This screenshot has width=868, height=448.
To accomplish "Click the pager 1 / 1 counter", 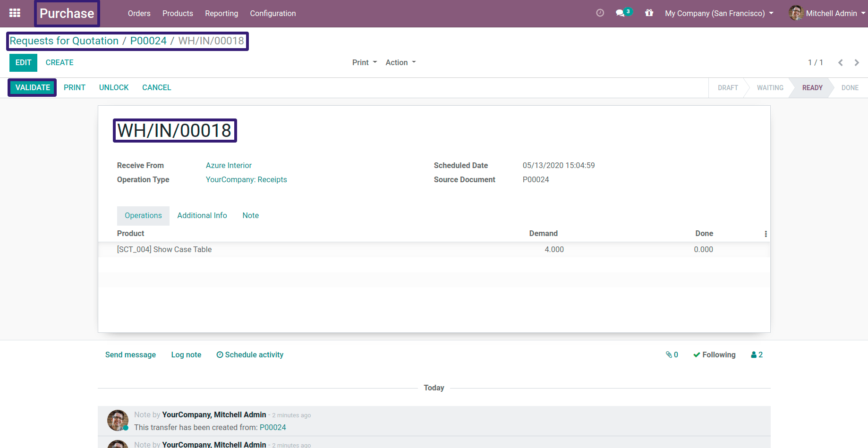I will (x=815, y=62).
